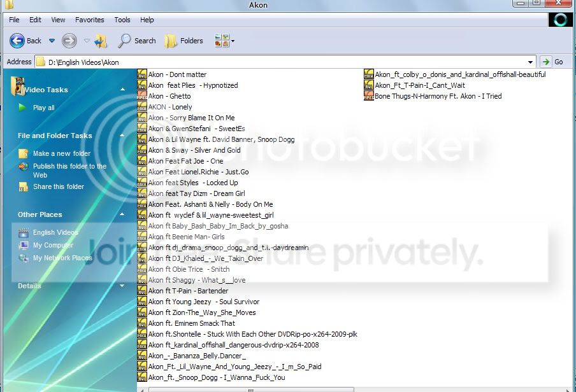
Task: Click the Back arrow icon
Action: click(17, 41)
